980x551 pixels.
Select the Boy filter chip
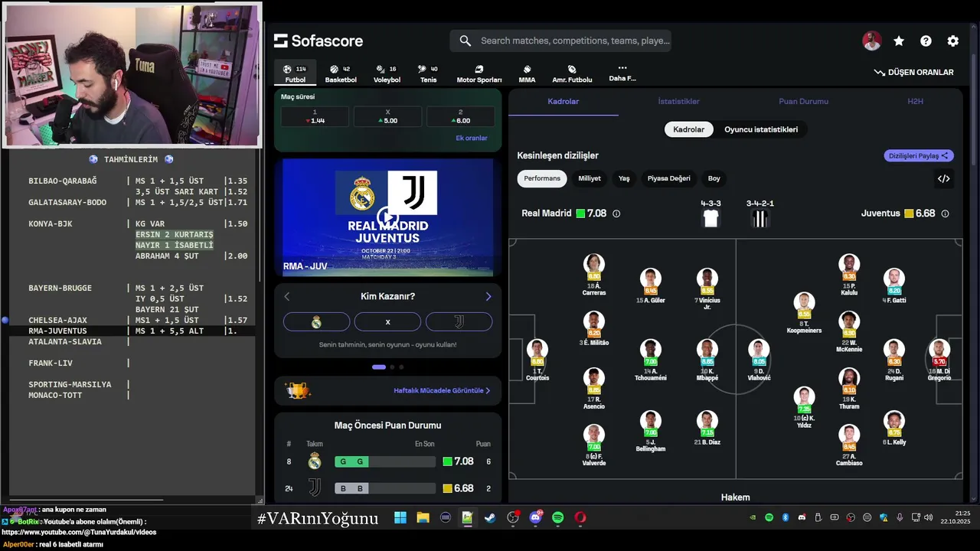coord(714,178)
